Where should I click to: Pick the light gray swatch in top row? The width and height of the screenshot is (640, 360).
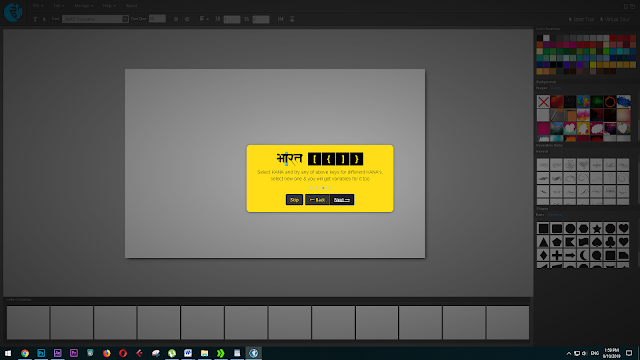pyautogui.click(x=546, y=38)
